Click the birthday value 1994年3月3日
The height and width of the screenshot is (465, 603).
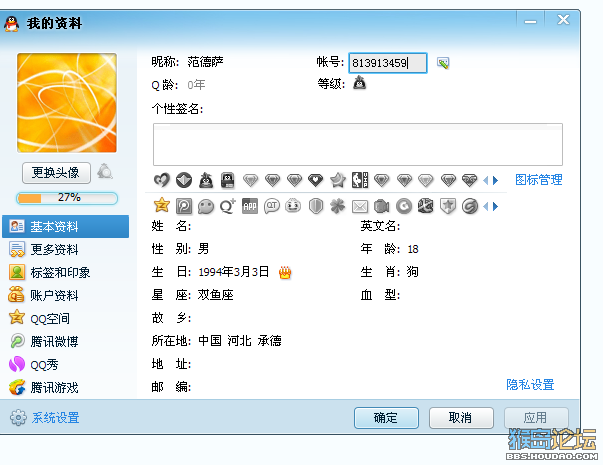tap(234, 272)
